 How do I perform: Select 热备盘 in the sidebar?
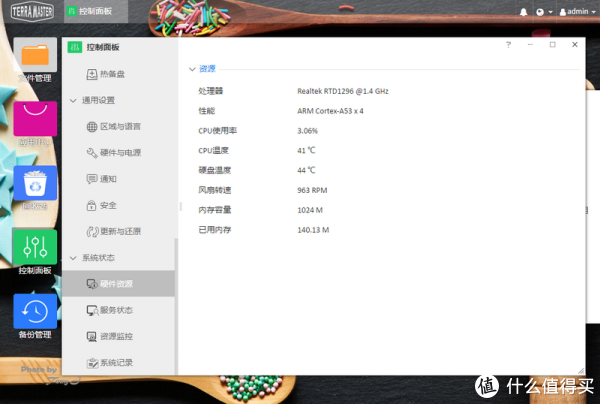click(x=111, y=74)
